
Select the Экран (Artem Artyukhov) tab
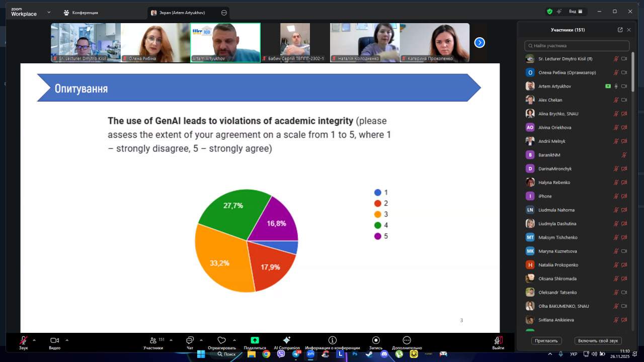point(184,13)
